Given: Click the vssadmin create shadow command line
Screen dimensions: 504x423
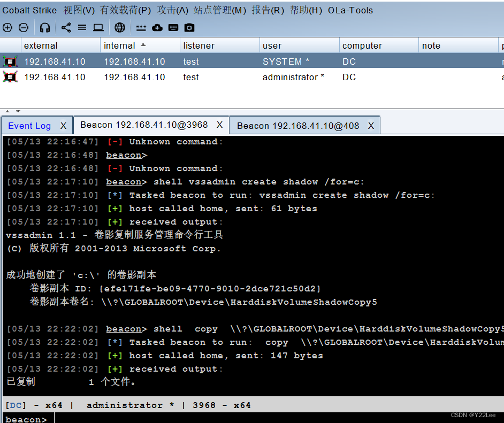Looking at the screenshot, I should [x=259, y=182].
